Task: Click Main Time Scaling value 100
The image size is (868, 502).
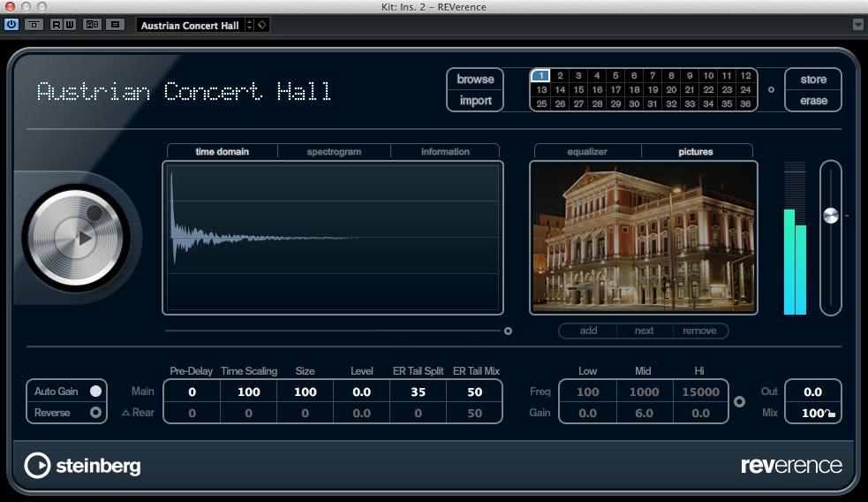Action: coord(248,392)
